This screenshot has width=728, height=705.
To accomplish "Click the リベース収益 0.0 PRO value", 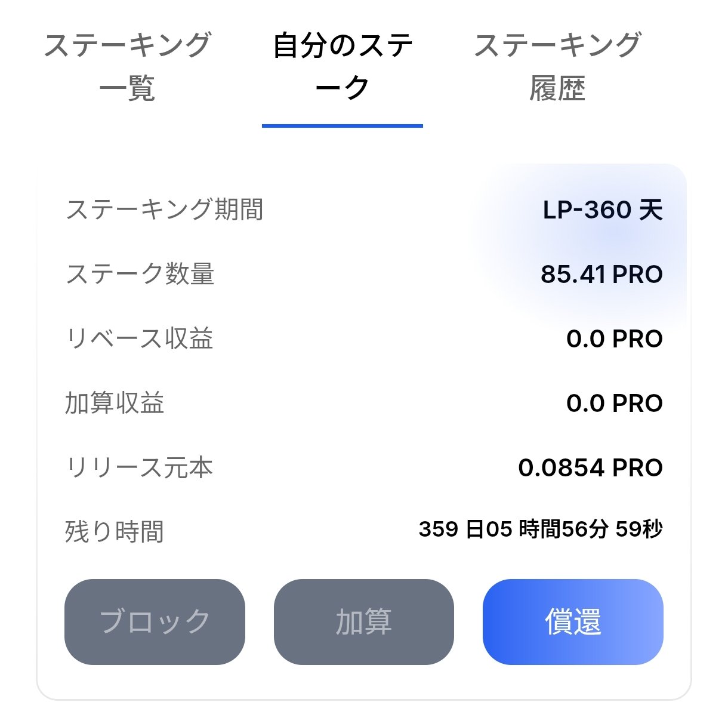I will [x=615, y=339].
